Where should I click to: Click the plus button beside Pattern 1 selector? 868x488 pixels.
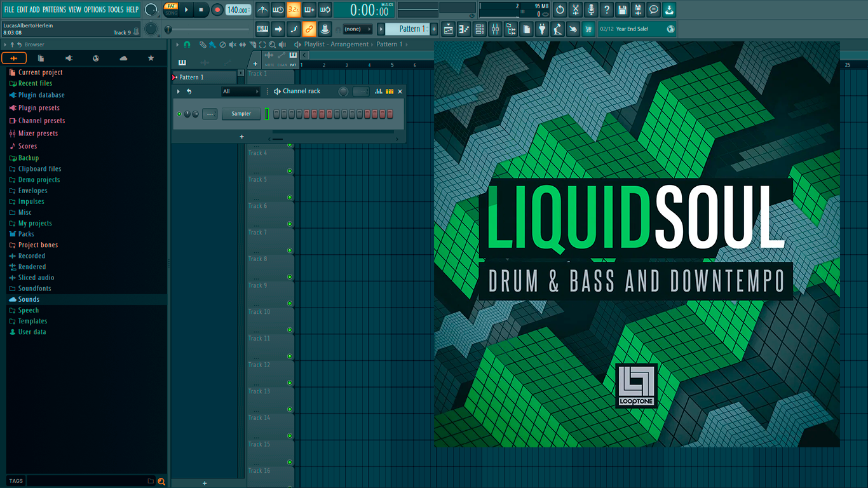(x=434, y=29)
